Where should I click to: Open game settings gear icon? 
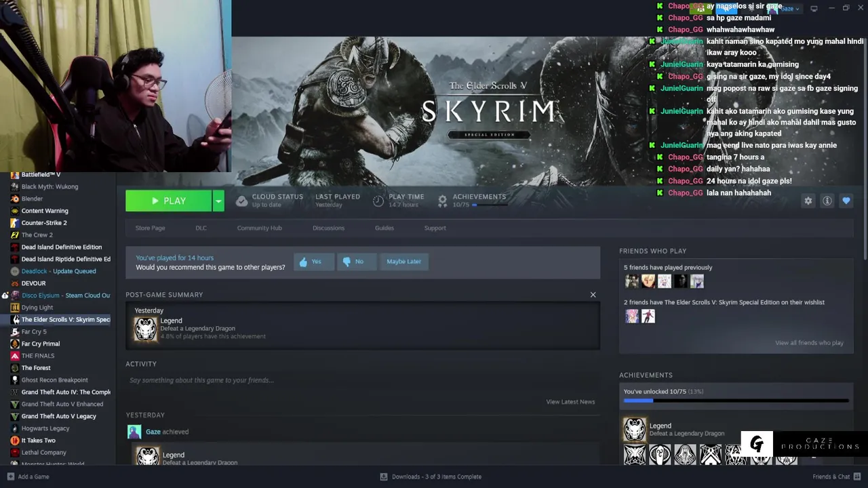click(808, 201)
